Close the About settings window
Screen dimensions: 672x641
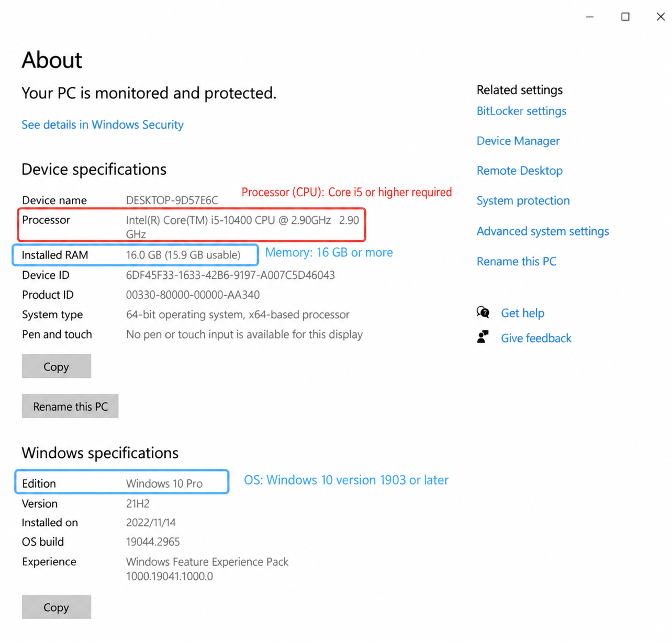660,17
